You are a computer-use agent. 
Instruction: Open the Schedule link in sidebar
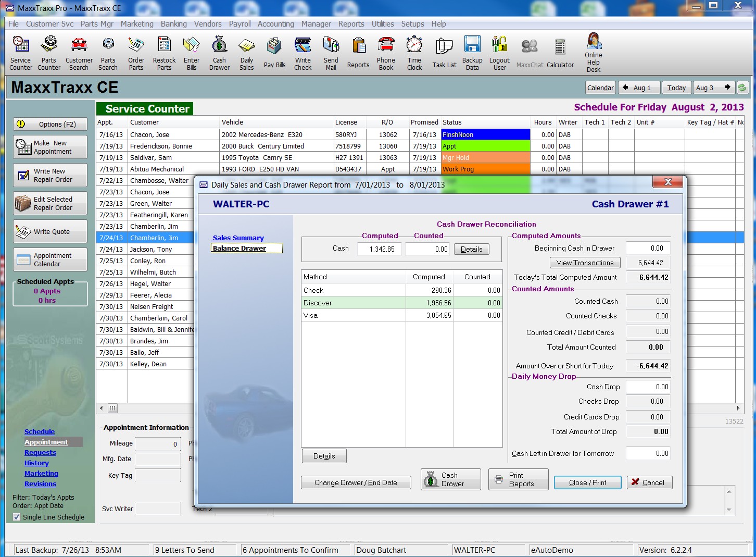pyautogui.click(x=40, y=431)
